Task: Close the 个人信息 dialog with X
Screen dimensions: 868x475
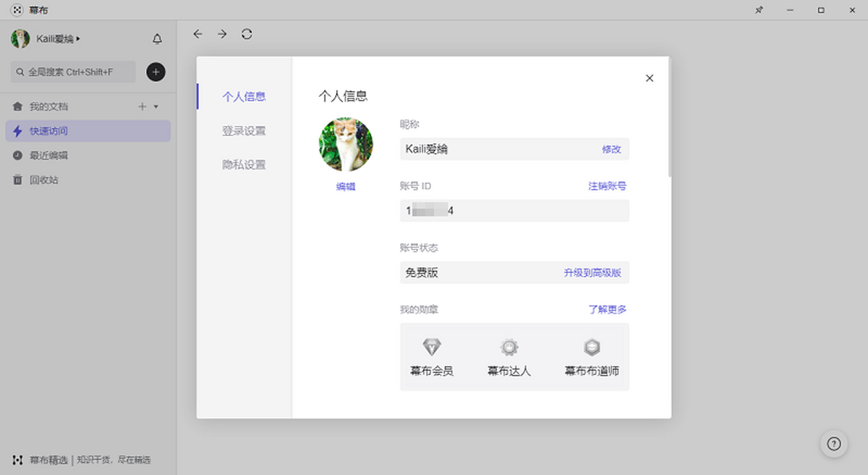Action: pos(649,78)
